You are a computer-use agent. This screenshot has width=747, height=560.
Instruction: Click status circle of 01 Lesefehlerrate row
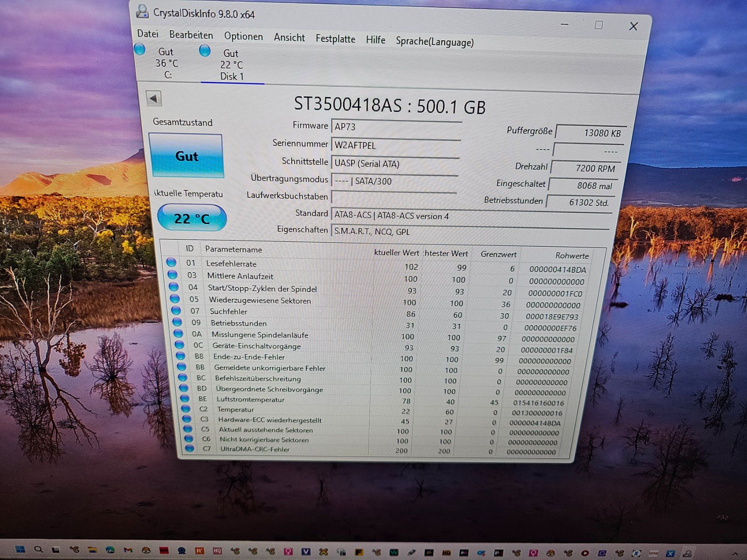tap(171, 262)
